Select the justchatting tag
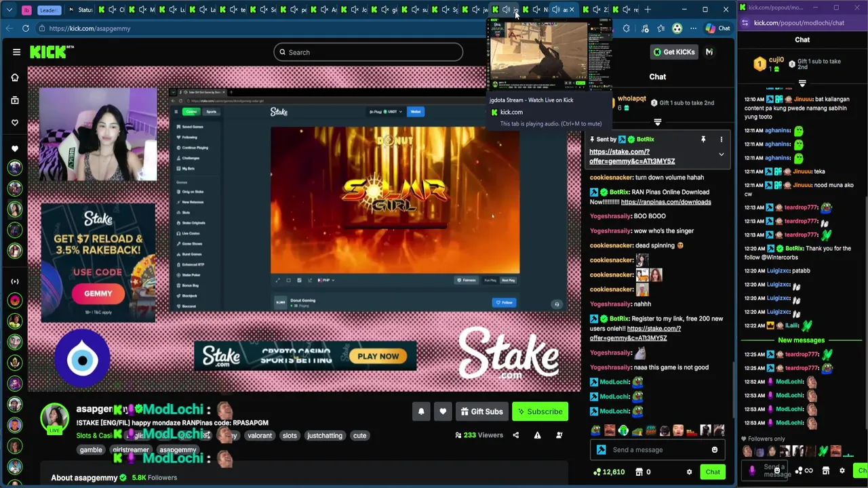Image resolution: width=868 pixels, height=488 pixels. click(325, 436)
